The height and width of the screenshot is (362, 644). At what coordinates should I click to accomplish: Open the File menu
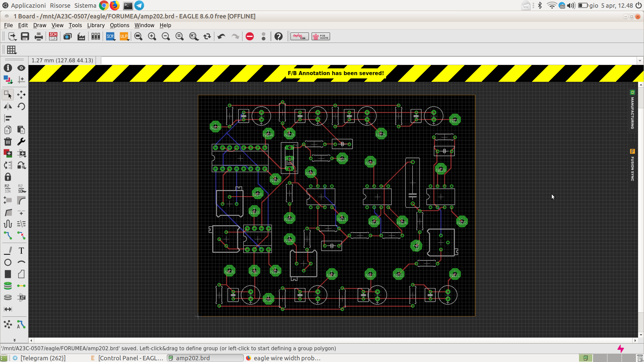click(8, 25)
